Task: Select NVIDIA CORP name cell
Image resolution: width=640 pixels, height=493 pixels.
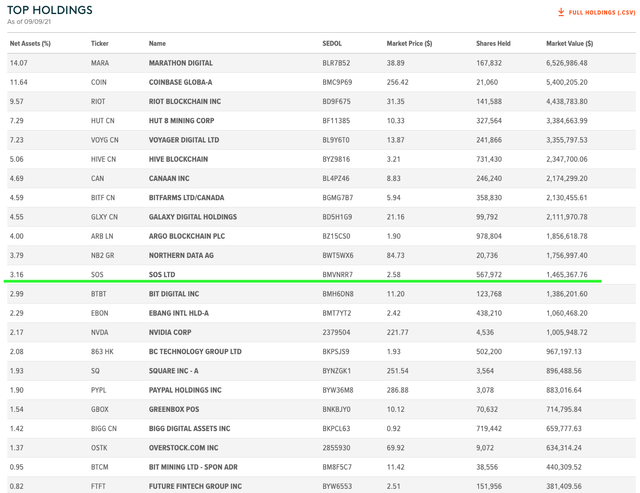Action: tap(170, 332)
